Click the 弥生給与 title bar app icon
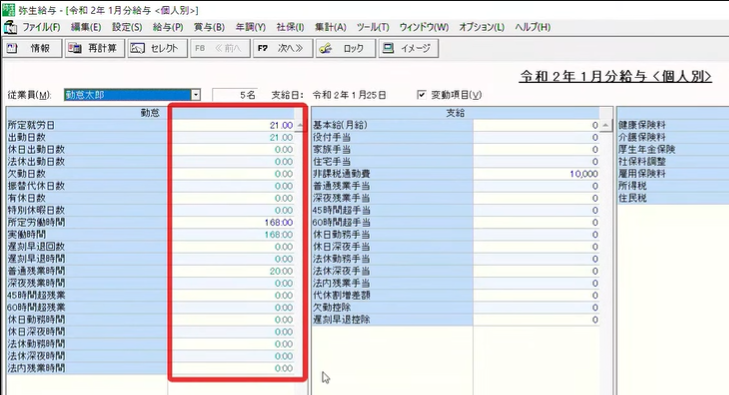729x395 pixels. tap(8, 10)
